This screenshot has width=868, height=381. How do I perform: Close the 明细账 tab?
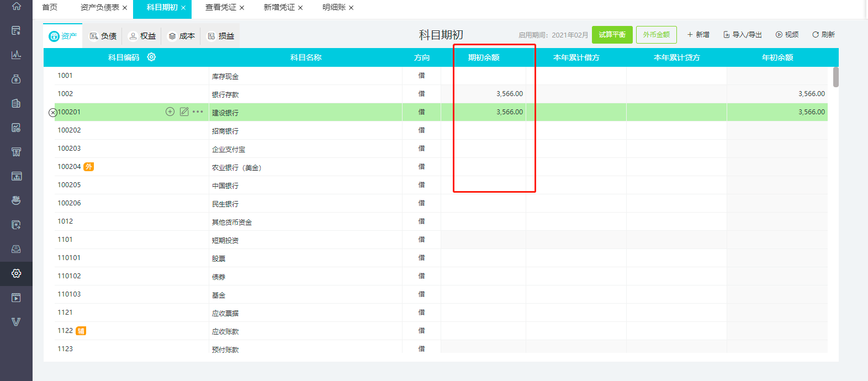tap(351, 8)
